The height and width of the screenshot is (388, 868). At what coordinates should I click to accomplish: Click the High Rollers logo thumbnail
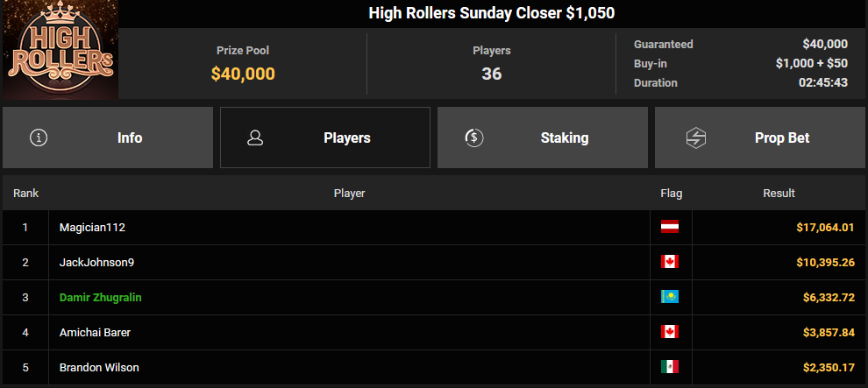click(x=60, y=50)
